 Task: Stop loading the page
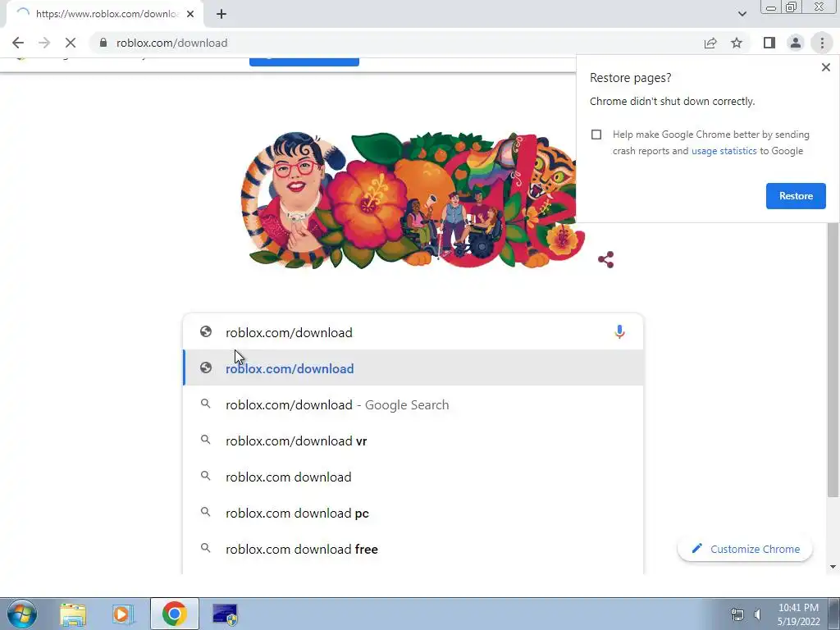pyautogui.click(x=71, y=43)
